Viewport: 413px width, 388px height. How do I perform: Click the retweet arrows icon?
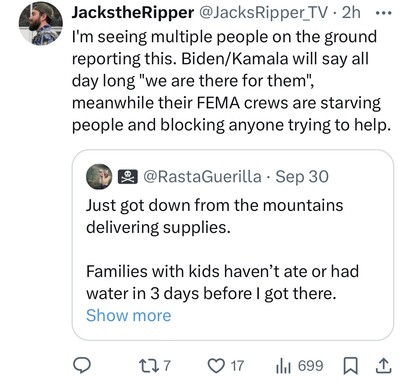point(149,366)
